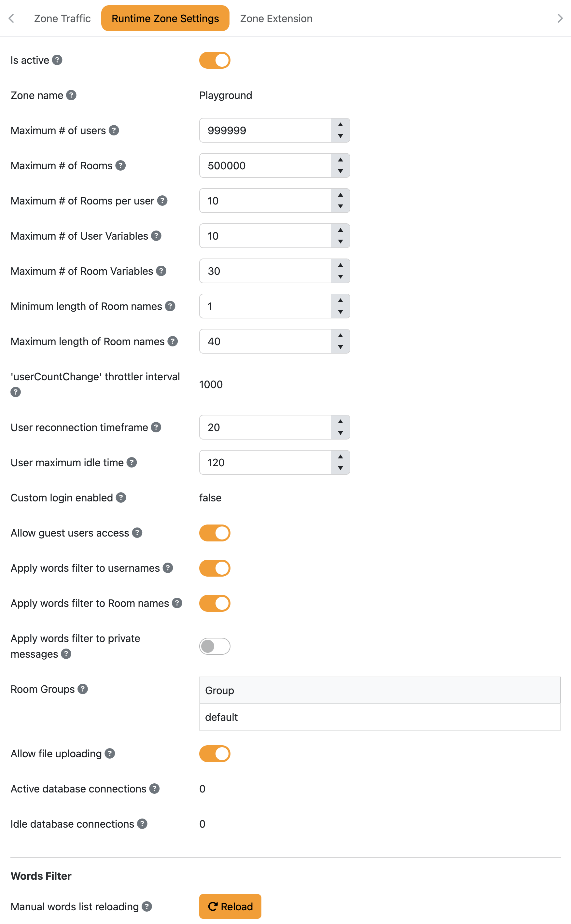This screenshot has width=571, height=924.
Task: Enable Apply words filter to private messages
Action: point(215,646)
